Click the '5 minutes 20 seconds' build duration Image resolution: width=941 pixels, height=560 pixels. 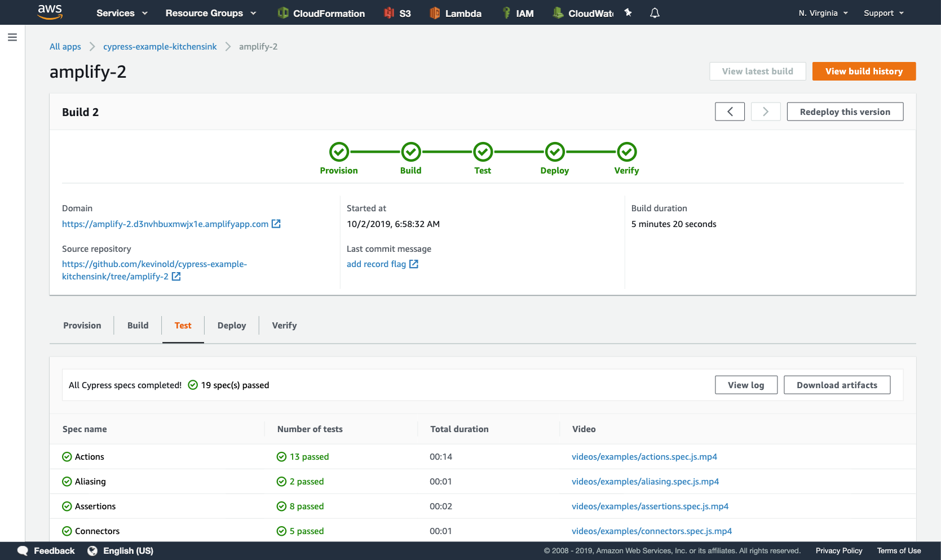tap(674, 224)
